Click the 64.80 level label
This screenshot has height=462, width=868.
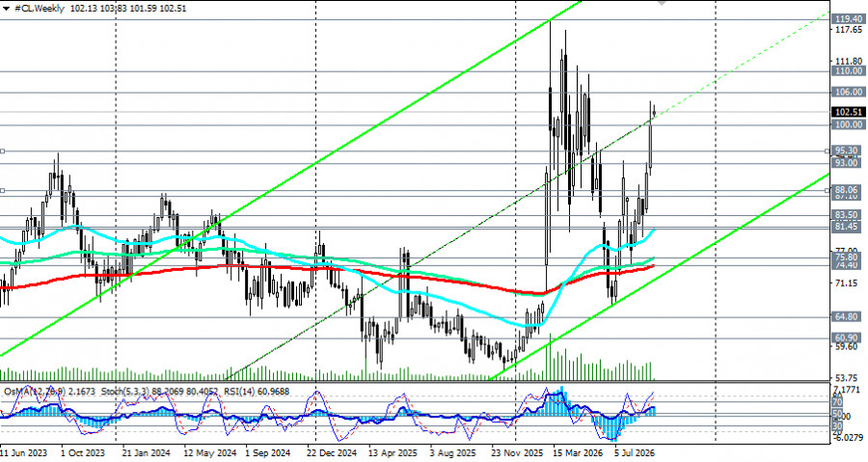[x=849, y=317]
